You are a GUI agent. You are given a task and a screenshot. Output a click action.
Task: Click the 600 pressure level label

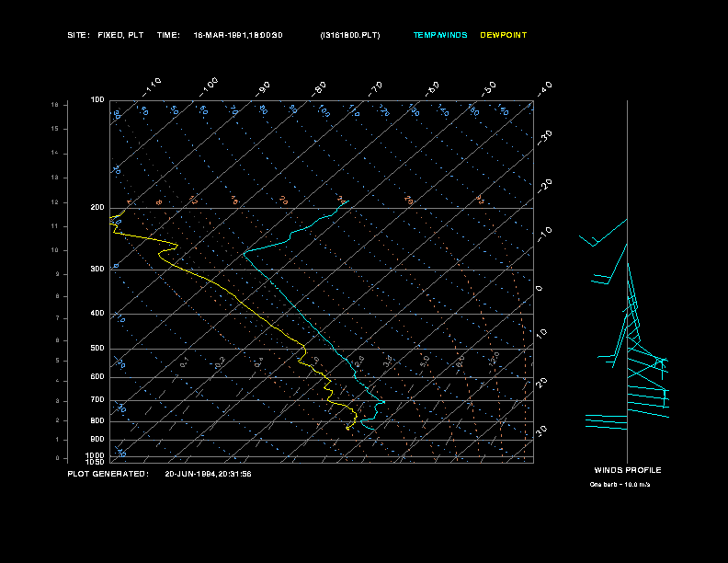97,377
